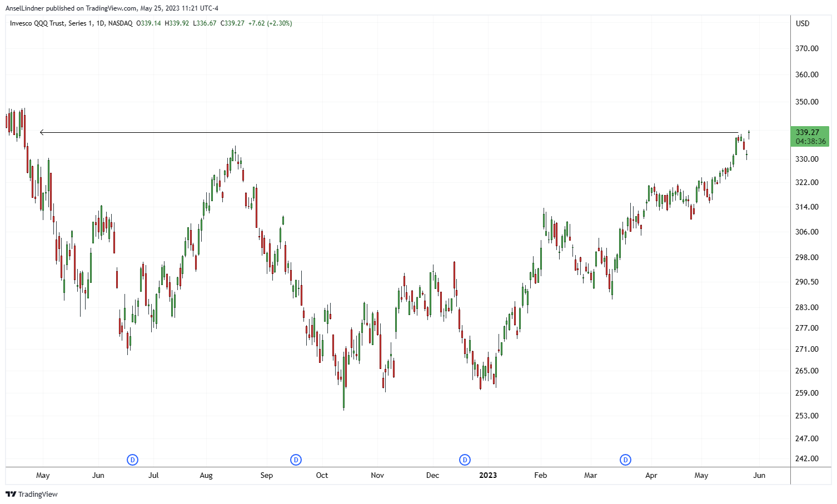Viewport: 837px width, 504px height.
Task: Click the open value O339.14
Action: [148, 23]
